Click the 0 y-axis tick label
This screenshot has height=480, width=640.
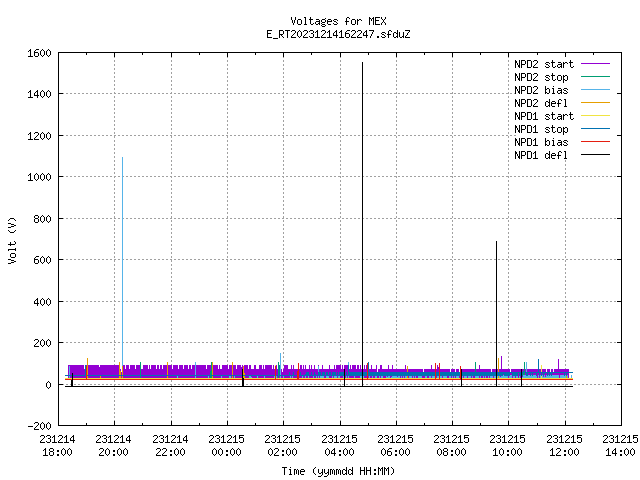(49, 384)
